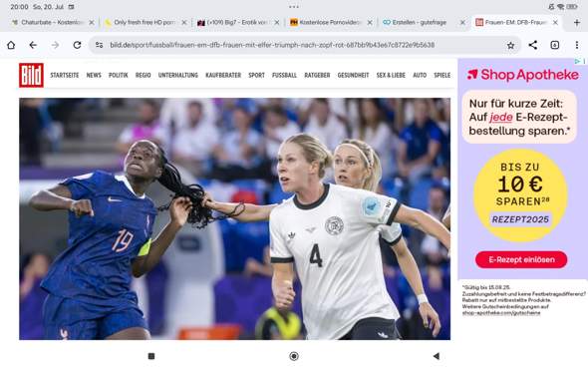Open the share icon in the toolbar
Viewport: 588px width, 367px height.
533,45
